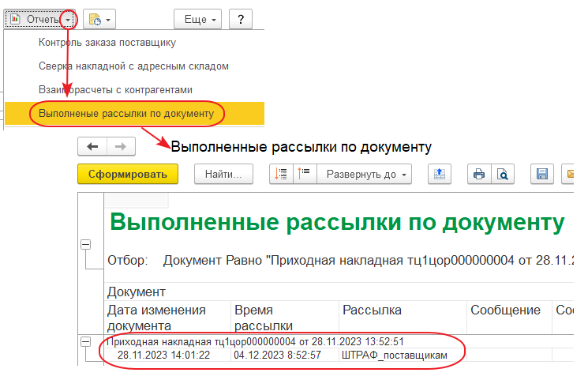Click the upload report settings icon

(x=440, y=174)
